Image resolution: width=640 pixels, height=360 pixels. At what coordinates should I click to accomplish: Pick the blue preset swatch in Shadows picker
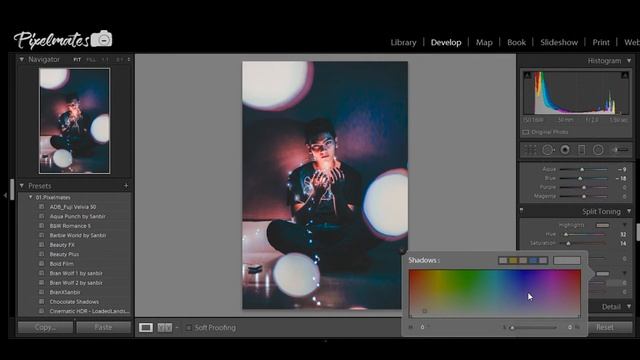pos(533,260)
